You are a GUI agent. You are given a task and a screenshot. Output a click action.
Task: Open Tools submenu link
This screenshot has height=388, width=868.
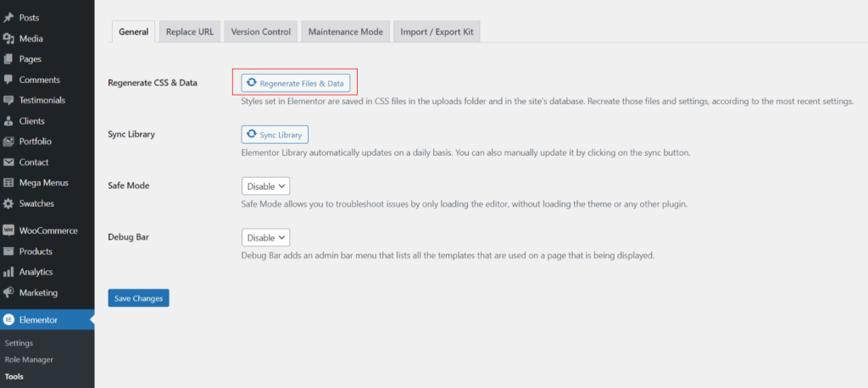14,377
